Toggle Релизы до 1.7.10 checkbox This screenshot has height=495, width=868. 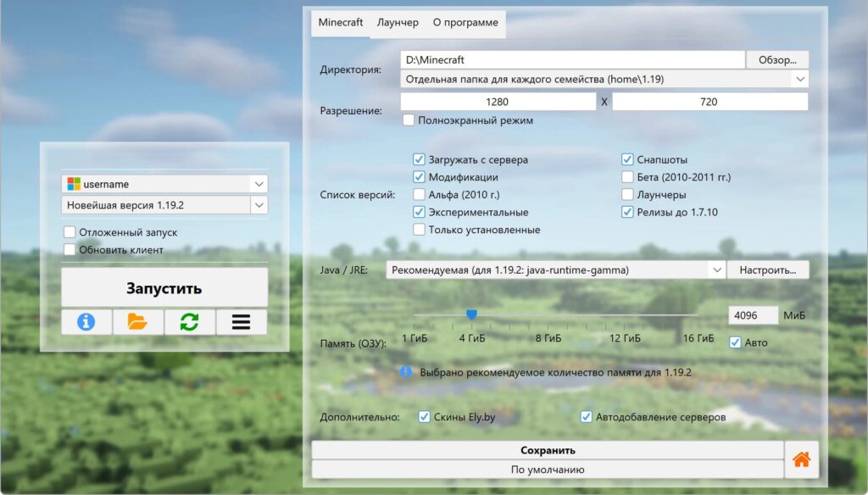(x=627, y=212)
